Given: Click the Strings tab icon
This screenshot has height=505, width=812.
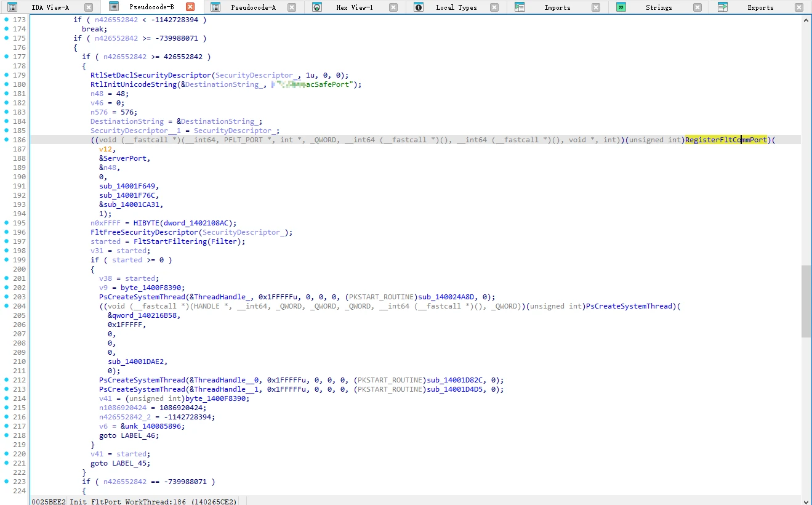Looking at the screenshot, I should pos(621,7).
